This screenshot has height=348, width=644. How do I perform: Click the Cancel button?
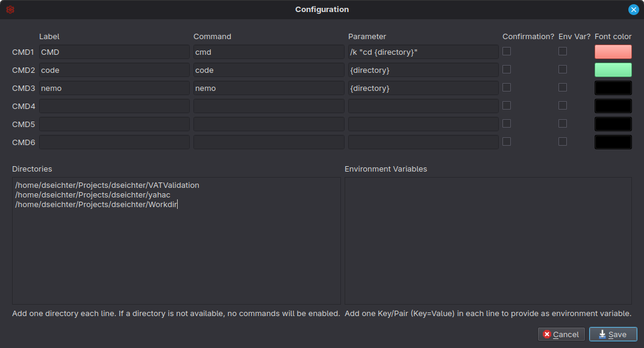tap(561, 334)
